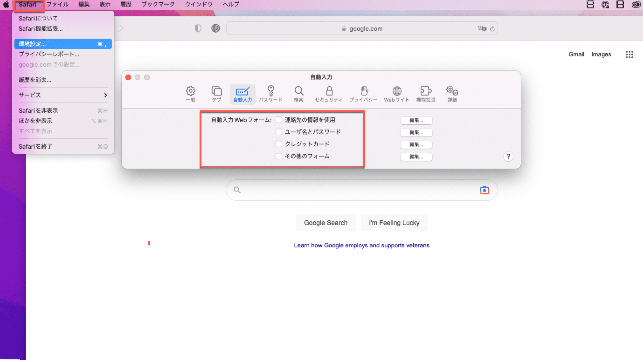
Task: Click the Google Search button
Action: [325, 223]
